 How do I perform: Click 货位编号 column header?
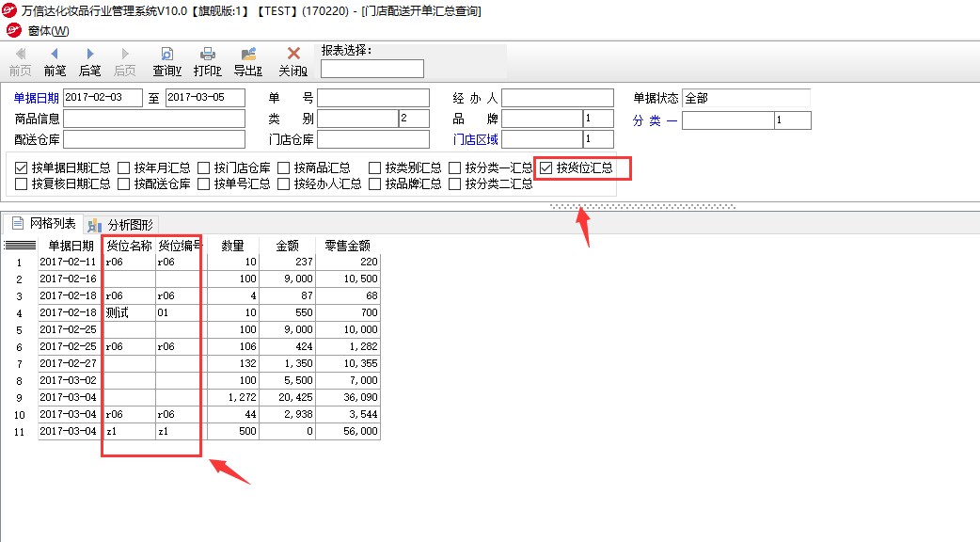pyautogui.click(x=180, y=246)
